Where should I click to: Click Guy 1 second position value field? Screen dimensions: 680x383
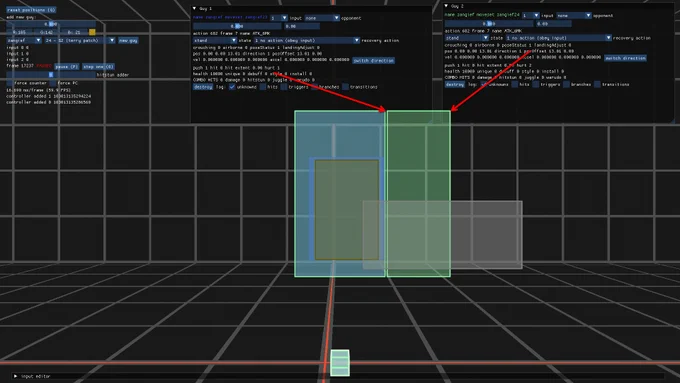[x=302, y=26]
